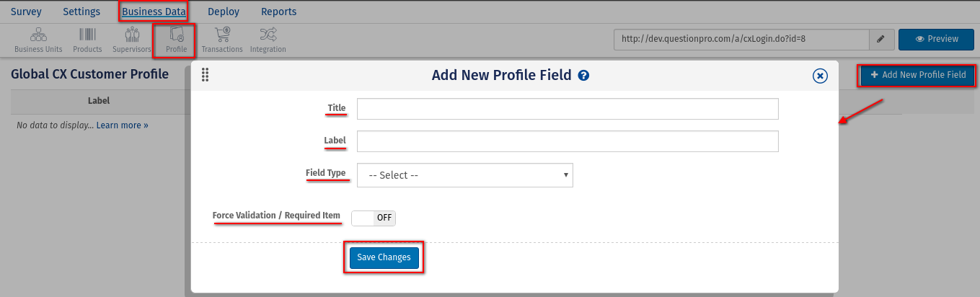Viewport: 980px width, 297px height.
Task: Open the Integration shuffle icon
Action: coord(268,35)
